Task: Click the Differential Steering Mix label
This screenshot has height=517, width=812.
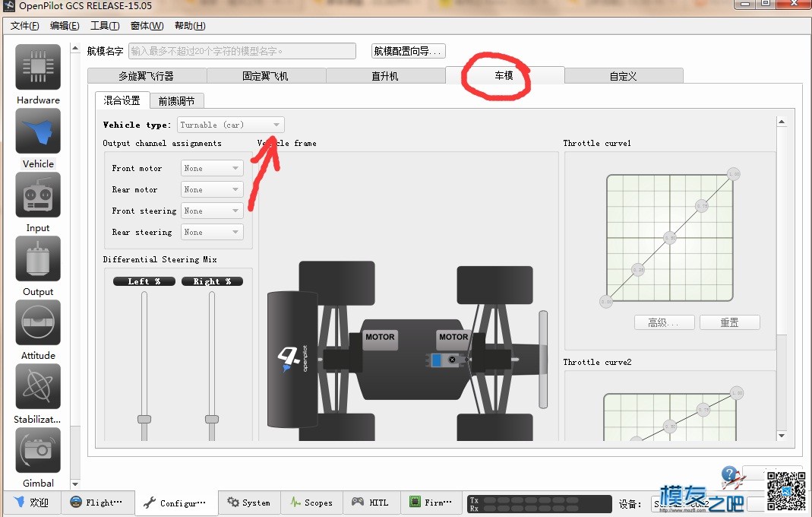Action: 160,259
